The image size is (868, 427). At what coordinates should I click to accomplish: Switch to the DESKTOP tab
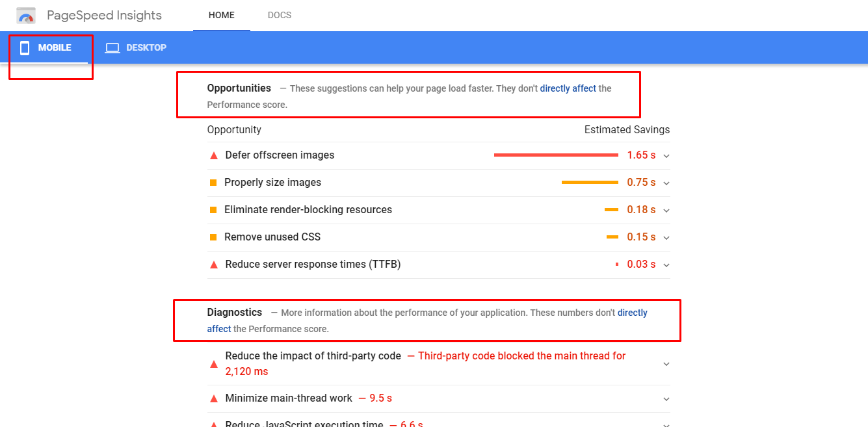[136, 47]
